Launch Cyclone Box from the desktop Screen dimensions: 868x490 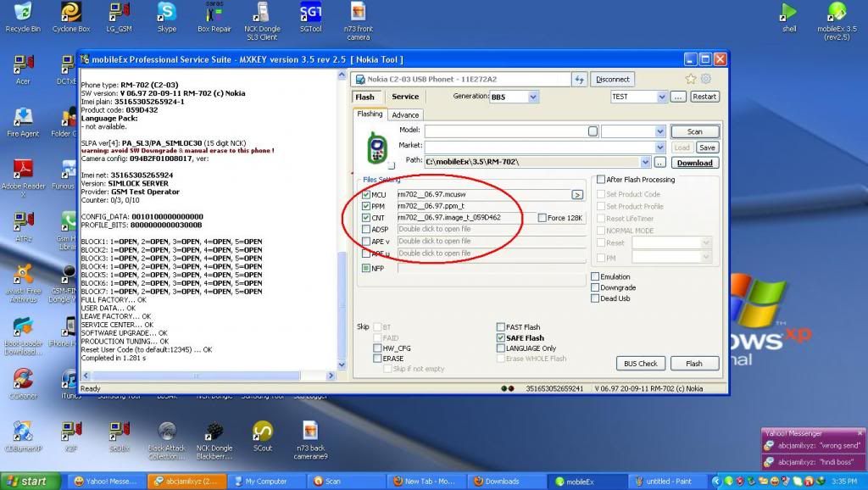coord(71,17)
